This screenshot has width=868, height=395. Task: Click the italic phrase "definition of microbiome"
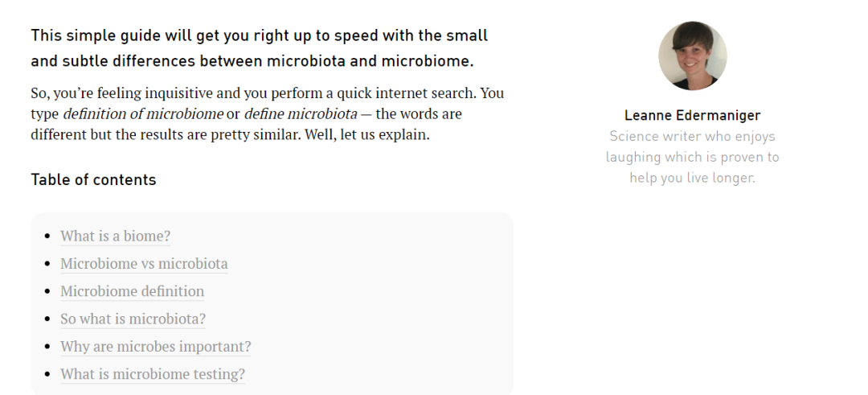coord(143,114)
